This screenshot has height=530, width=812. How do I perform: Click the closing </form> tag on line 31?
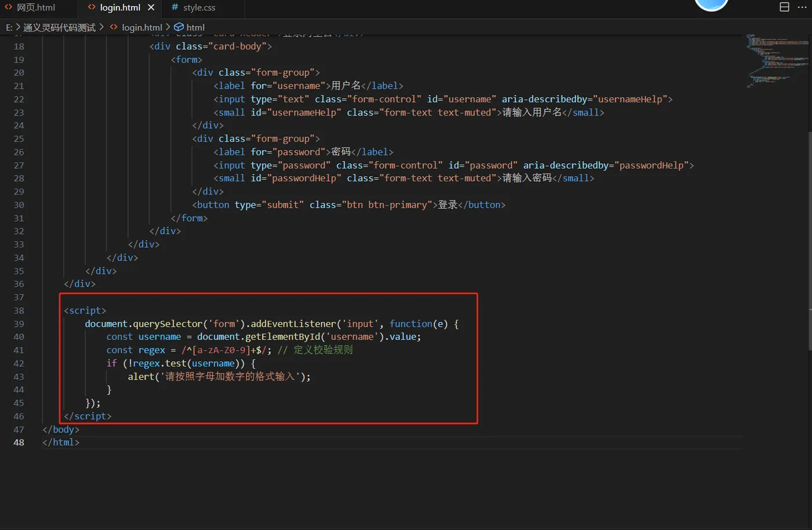[x=189, y=218]
